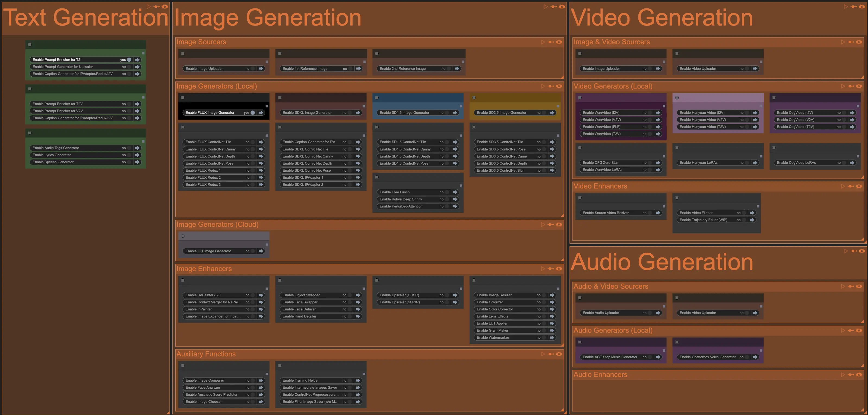
Task: Bypass the Image Generation group nodes
Action: 554,6
